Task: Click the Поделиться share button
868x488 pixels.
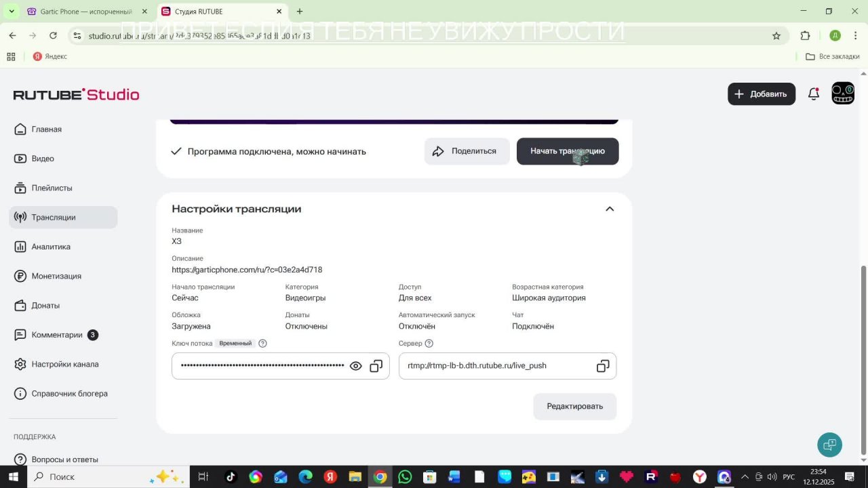Action: (467, 151)
